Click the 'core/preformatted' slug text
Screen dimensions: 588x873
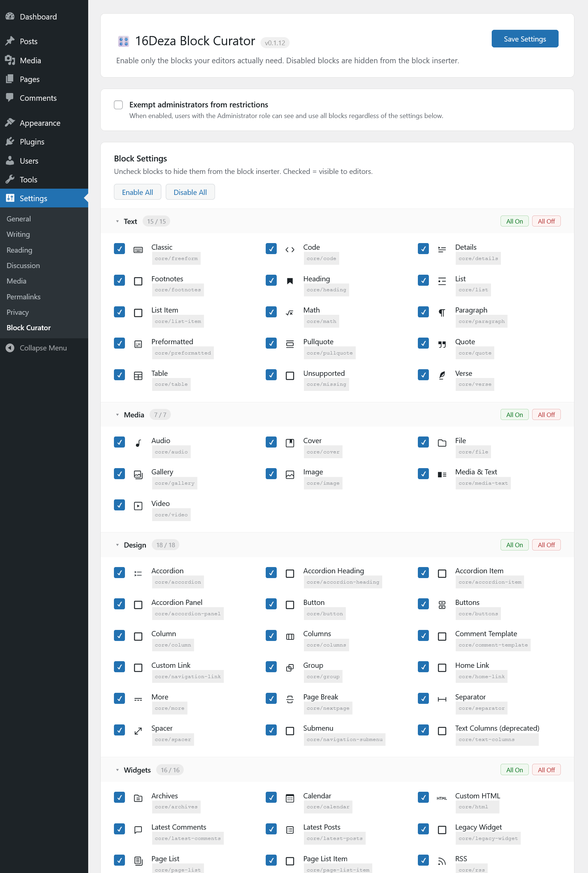pyautogui.click(x=183, y=353)
